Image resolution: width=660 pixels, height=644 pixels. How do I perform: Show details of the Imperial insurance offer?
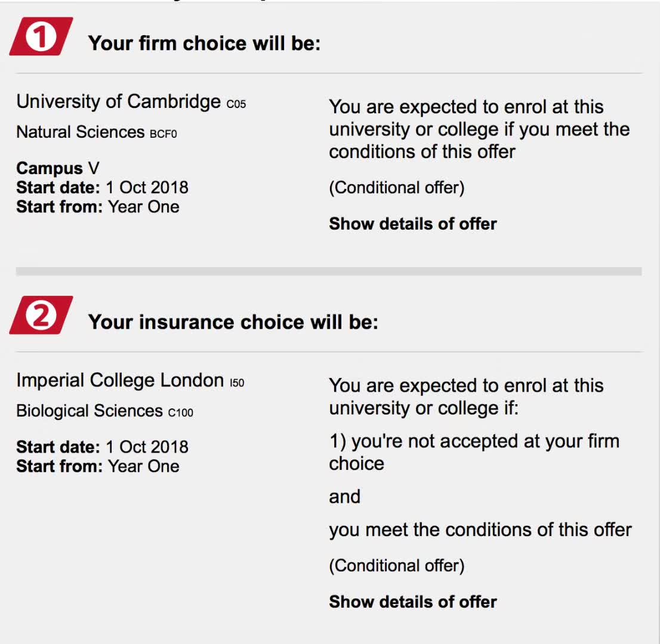(x=412, y=602)
